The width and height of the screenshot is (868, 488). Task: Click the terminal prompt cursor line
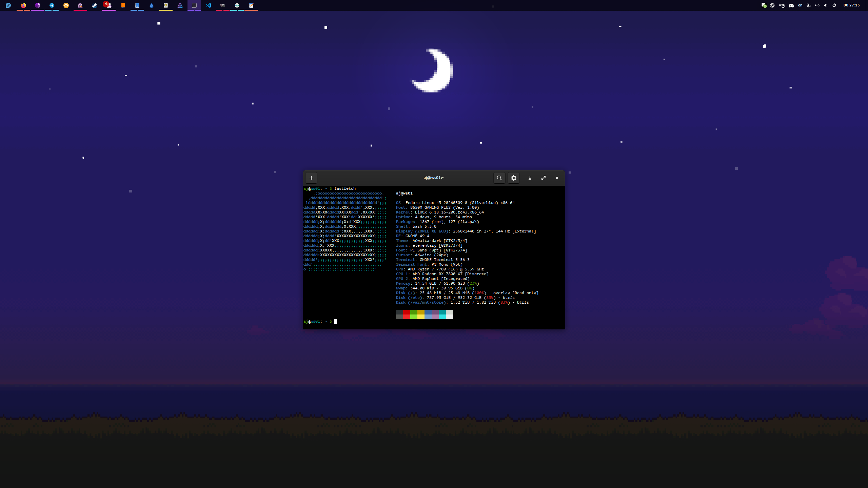click(x=335, y=322)
